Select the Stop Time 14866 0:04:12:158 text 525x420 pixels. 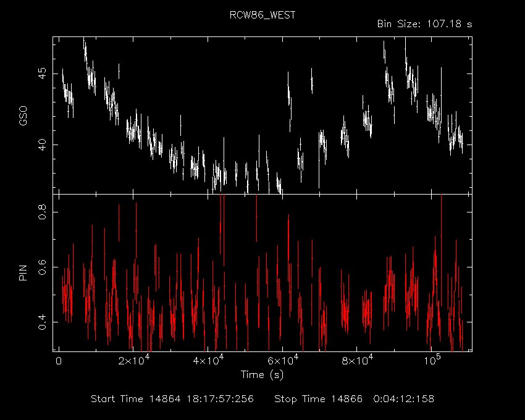(x=355, y=399)
